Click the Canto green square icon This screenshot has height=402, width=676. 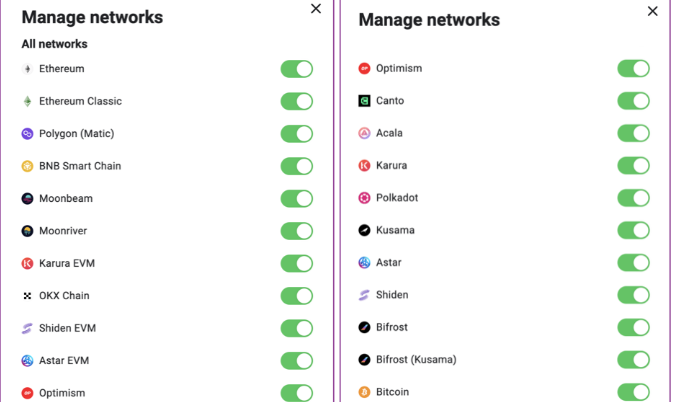coord(364,101)
